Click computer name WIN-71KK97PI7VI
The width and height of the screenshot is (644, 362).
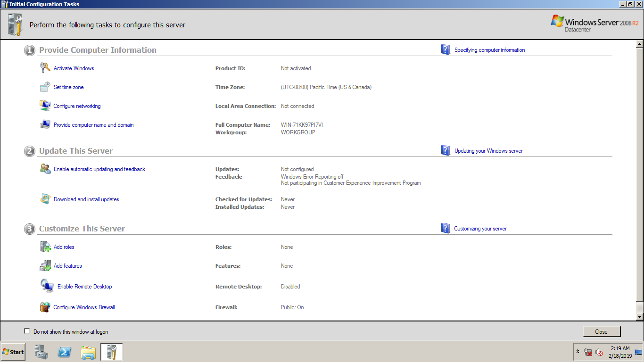tap(302, 125)
